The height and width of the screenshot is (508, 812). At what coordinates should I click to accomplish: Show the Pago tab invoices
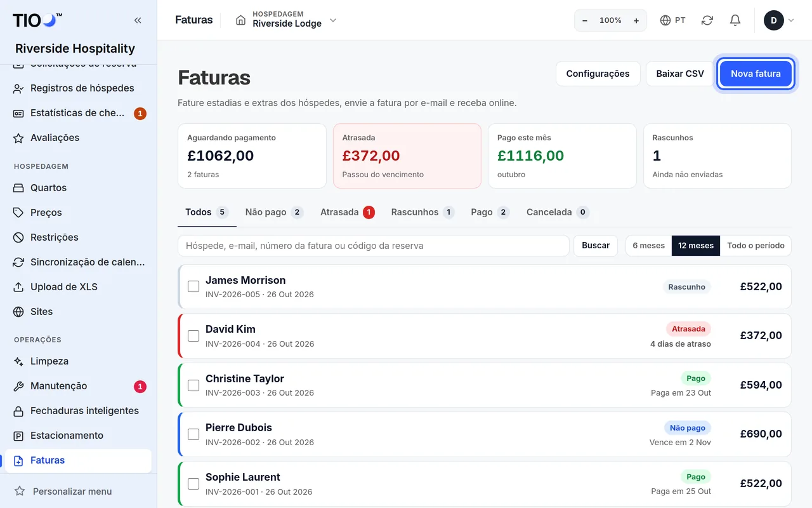click(x=490, y=212)
